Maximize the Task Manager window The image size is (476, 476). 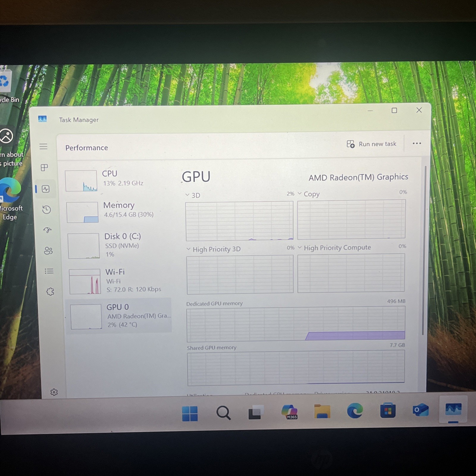click(394, 110)
